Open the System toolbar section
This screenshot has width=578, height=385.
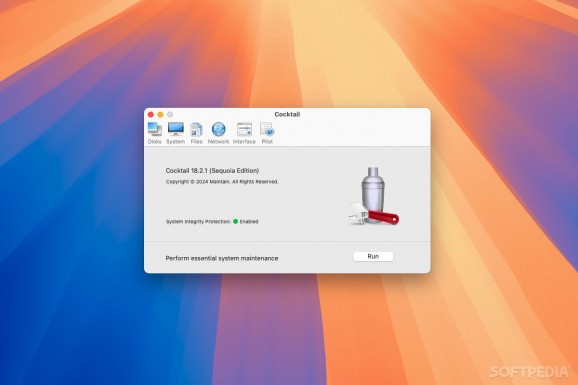[175, 133]
